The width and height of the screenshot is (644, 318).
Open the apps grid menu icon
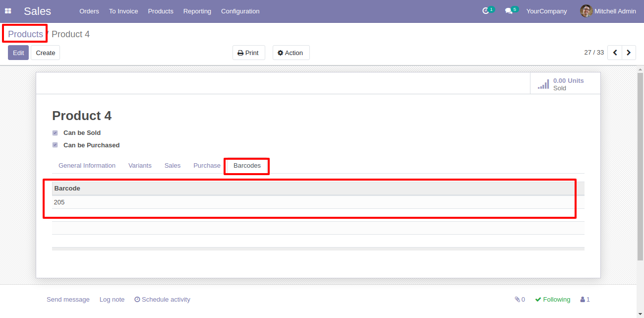tap(8, 11)
